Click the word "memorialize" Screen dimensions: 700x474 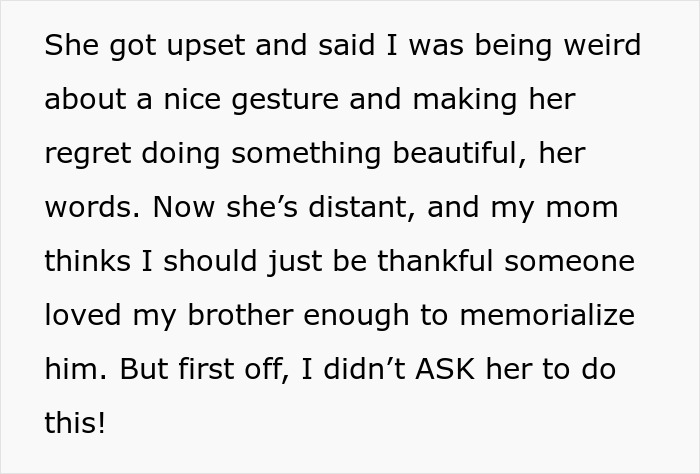click(546, 316)
